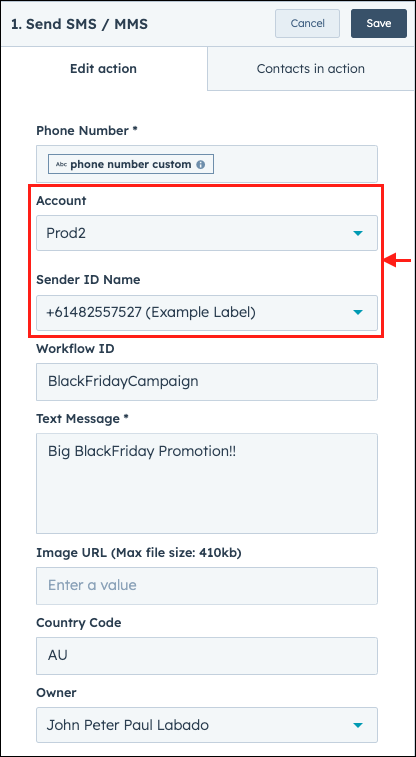416x757 pixels.
Task: Click the Cancel button
Action: point(307,23)
